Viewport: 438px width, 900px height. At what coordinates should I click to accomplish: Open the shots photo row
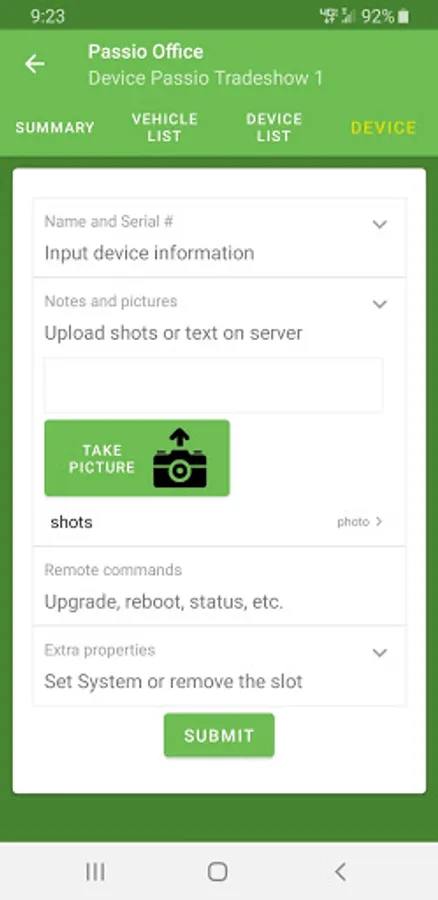219,522
